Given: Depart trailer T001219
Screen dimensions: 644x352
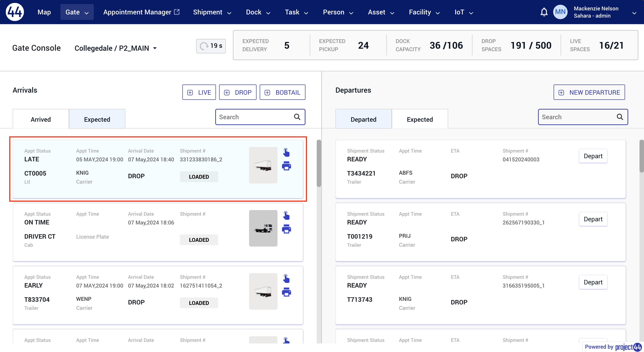Looking at the screenshot, I should coord(593,219).
